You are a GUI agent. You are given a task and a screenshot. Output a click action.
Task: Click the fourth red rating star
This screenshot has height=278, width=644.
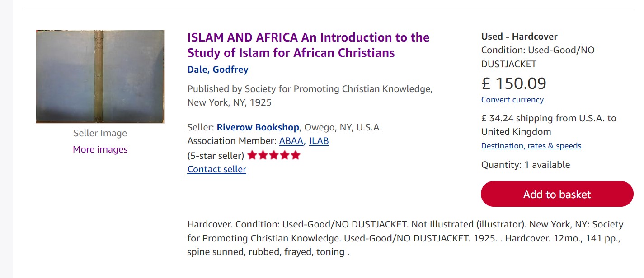tap(285, 155)
